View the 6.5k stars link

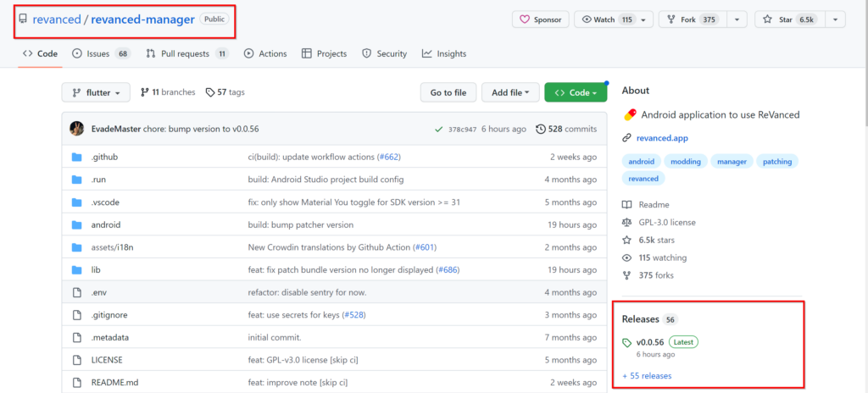pyautogui.click(x=648, y=241)
